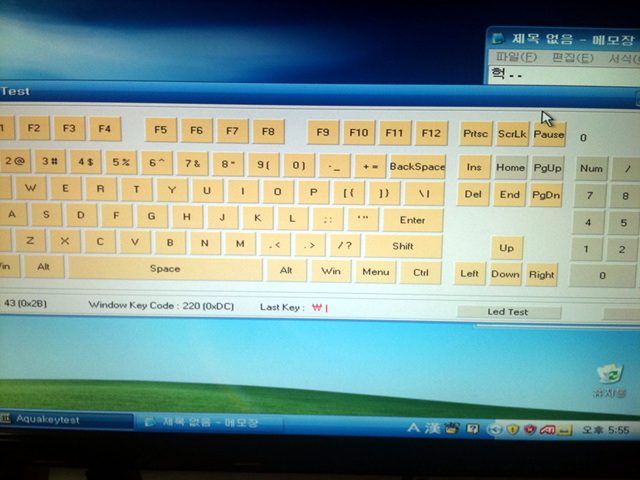Viewport: 640px width, 480px height.
Task: Switch to Notepad taskbar button
Action: click(x=209, y=422)
